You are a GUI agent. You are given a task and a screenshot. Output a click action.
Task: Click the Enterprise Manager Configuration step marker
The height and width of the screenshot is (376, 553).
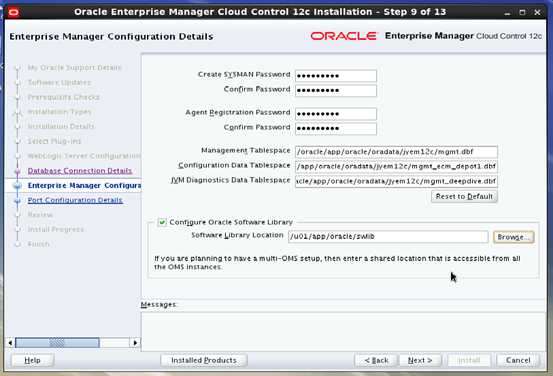click(17, 186)
